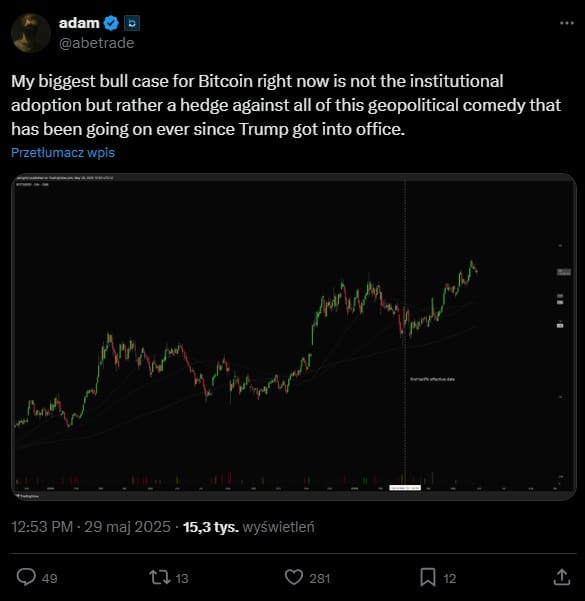Click the reply speech bubble icon
The height and width of the screenshot is (601, 585).
point(26,577)
